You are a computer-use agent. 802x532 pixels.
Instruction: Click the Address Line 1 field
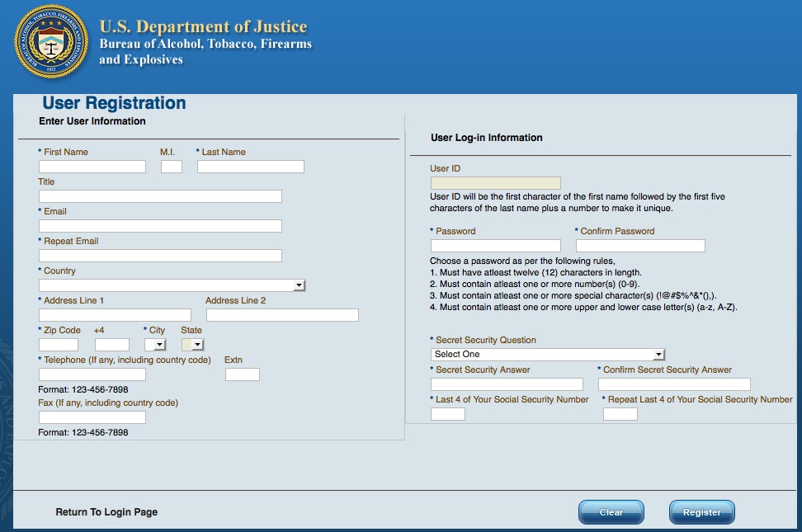coord(115,315)
